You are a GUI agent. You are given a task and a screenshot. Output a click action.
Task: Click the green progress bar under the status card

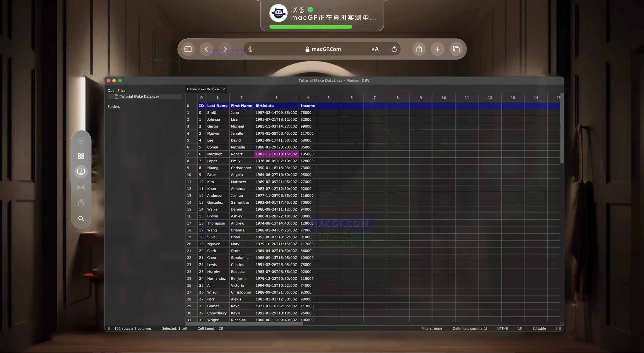point(311,27)
